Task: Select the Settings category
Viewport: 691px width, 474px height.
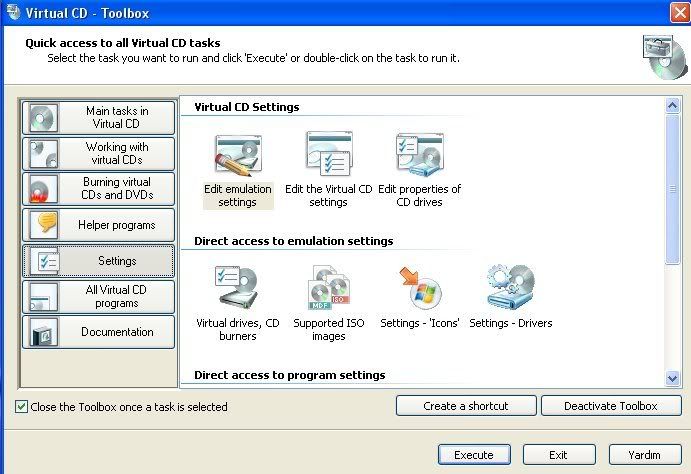Action: (x=99, y=261)
